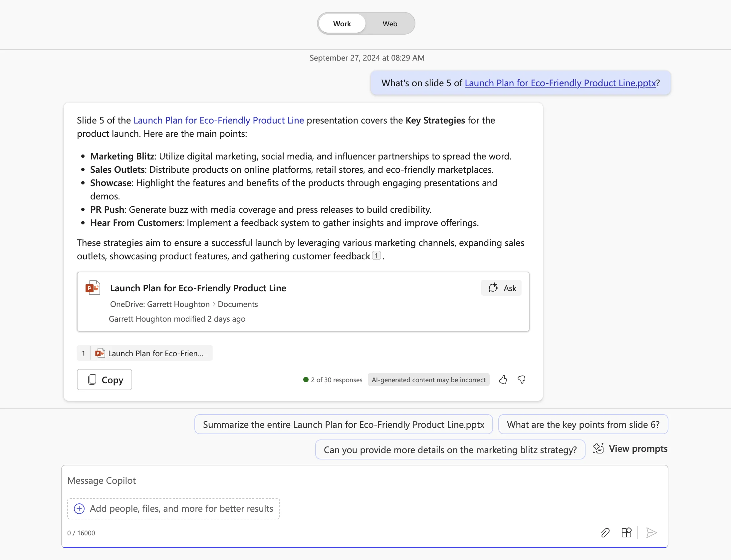Screen dimensions: 731x560
Task: Click the thumbs down feedback icon
Action: coord(521,380)
